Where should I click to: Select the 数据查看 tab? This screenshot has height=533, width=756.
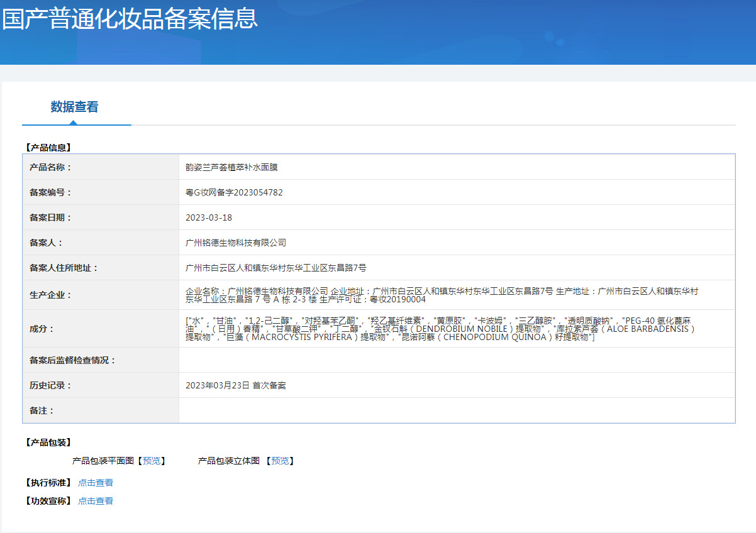point(74,107)
